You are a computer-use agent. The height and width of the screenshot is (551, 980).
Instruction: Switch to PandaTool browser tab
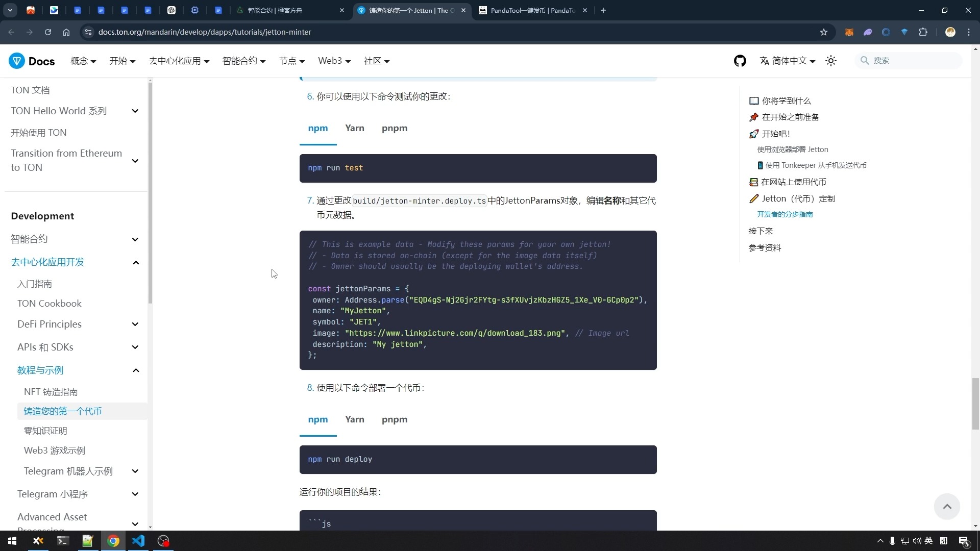click(x=533, y=10)
